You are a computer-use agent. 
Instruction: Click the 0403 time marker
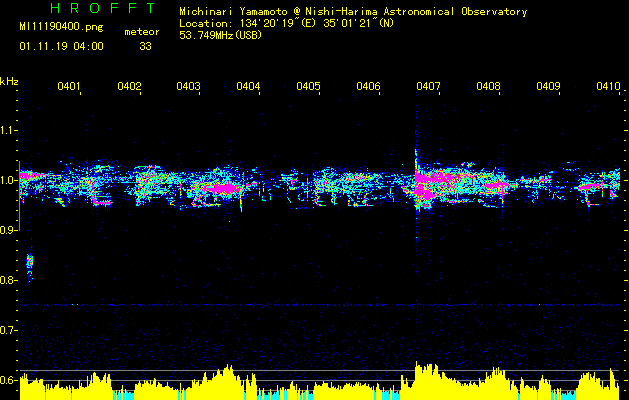pos(189,86)
